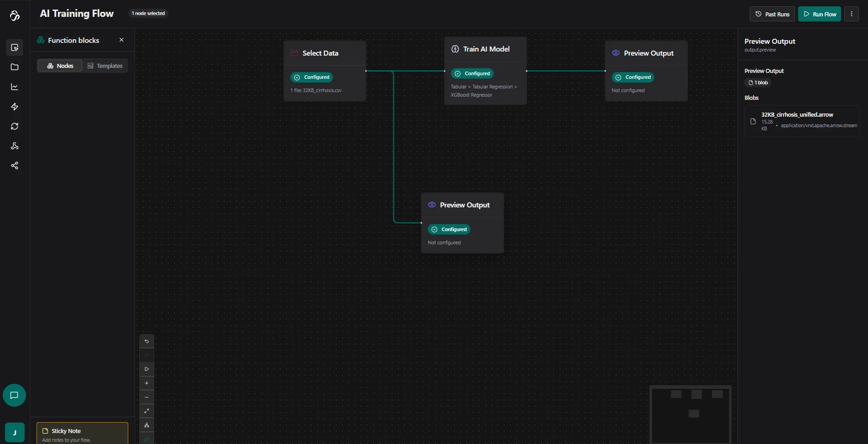The height and width of the screenshot is (444, 868).
Task: Auto-arrange nodes with the layout icon
Action: [x=146, y=425]
